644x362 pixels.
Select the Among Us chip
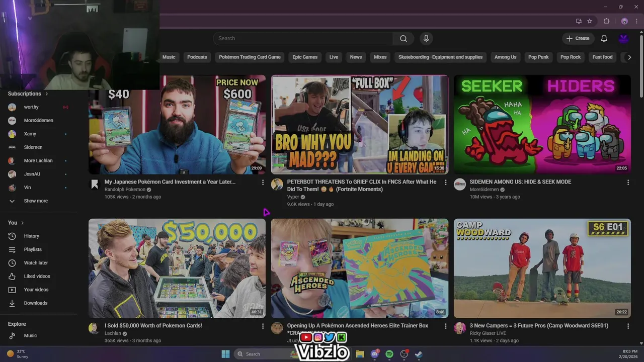505,57
